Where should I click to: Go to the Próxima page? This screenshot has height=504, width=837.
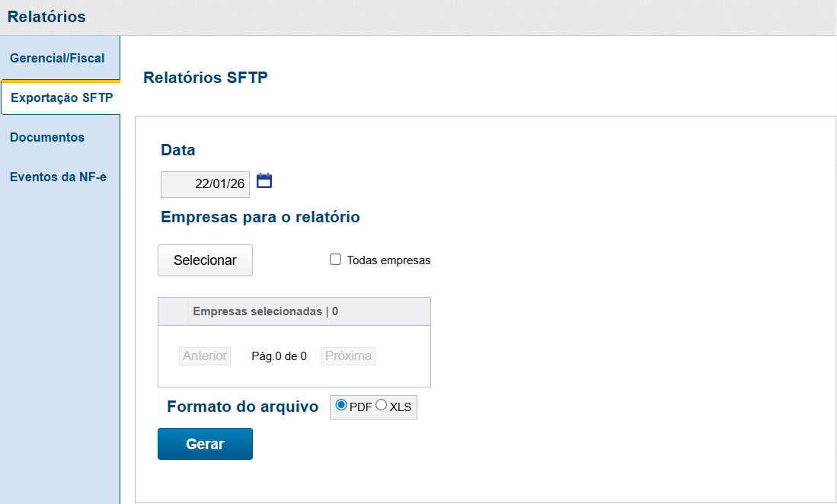(x=348, y=356)
